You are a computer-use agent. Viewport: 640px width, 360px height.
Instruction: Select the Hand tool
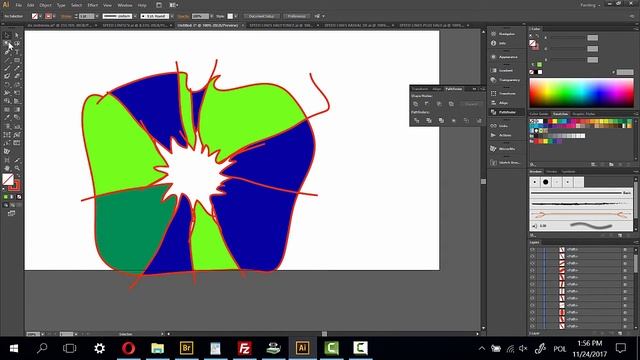point(7,168)
